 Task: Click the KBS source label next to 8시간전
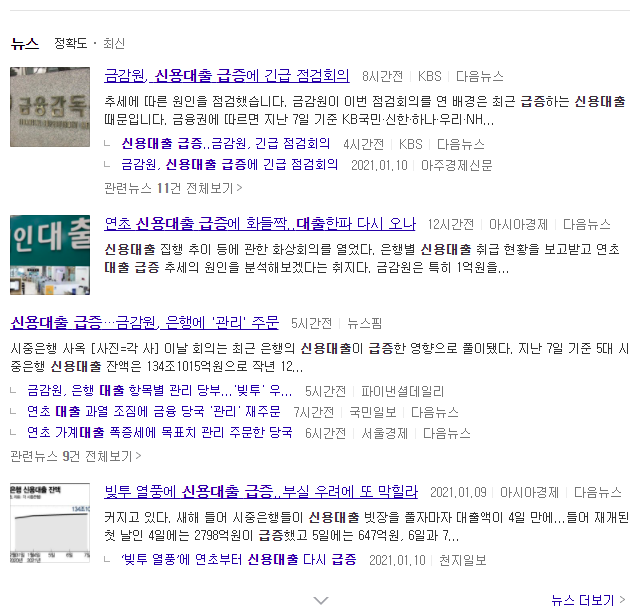coord(430,77)
